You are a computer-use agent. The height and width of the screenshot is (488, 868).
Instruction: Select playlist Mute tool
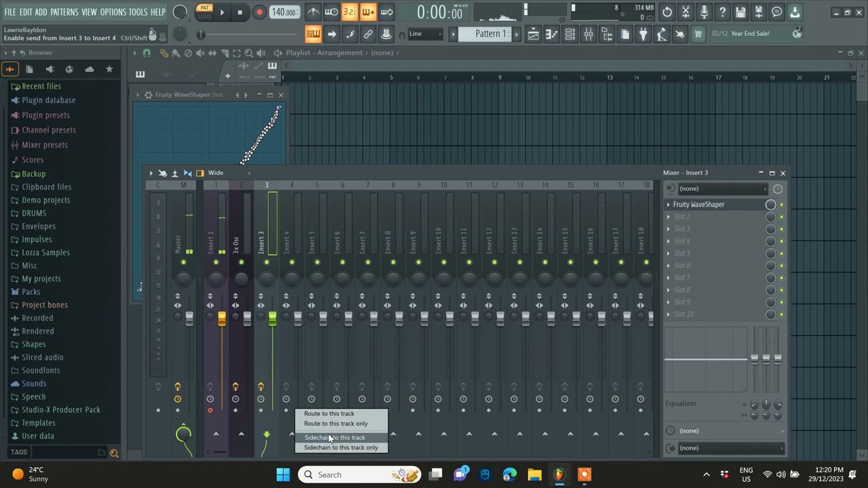click(x=200, y=53)
